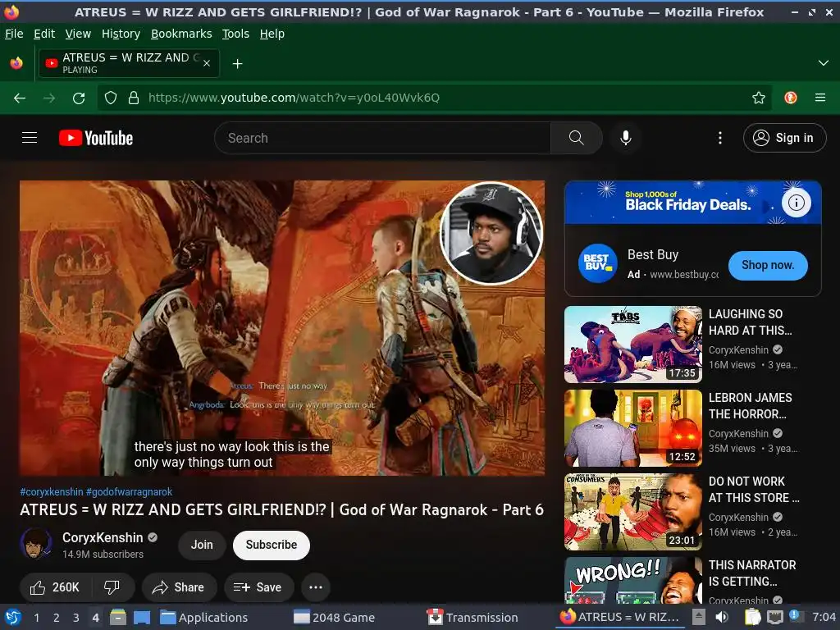
Task: View site security lock information
Action: pos(134,98)
